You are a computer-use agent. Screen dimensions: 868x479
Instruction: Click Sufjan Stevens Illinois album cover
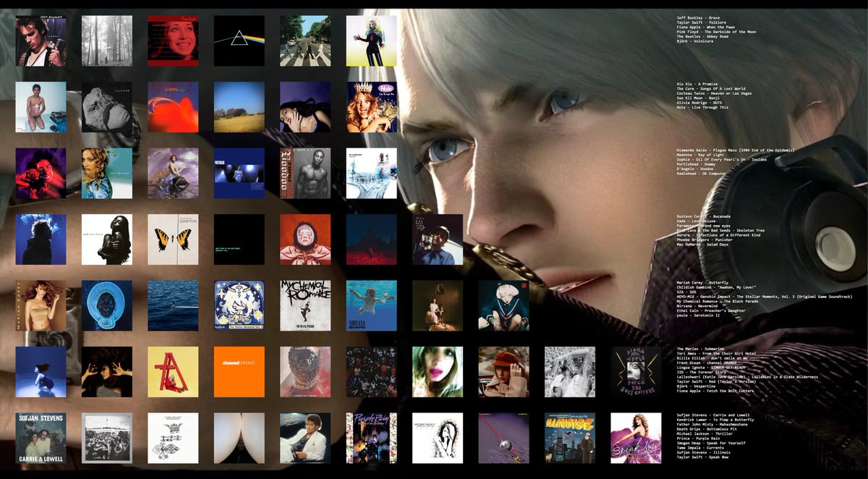[570, 438]
